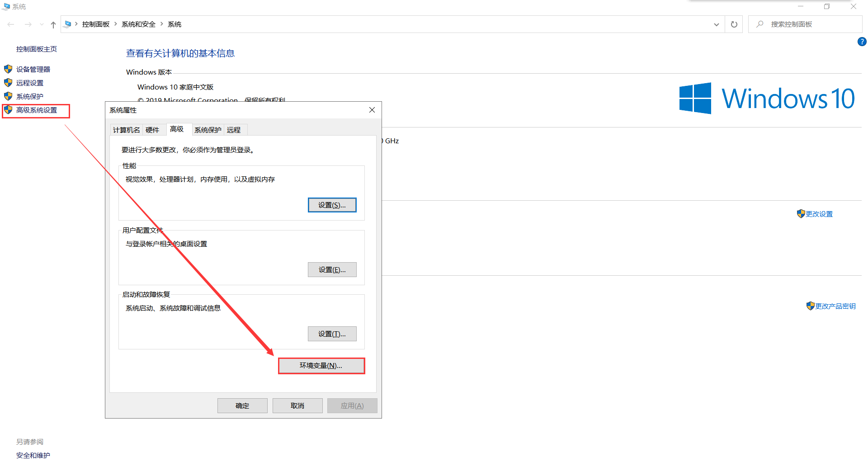Switch to the 计算机名 tab
The width and height of the screenshot is (868, 471).
point(127,130)
